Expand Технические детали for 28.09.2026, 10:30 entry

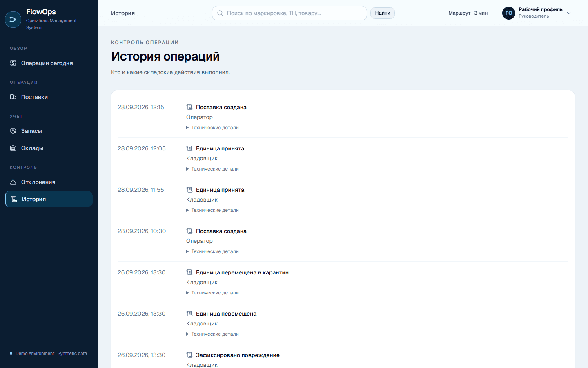212,251
